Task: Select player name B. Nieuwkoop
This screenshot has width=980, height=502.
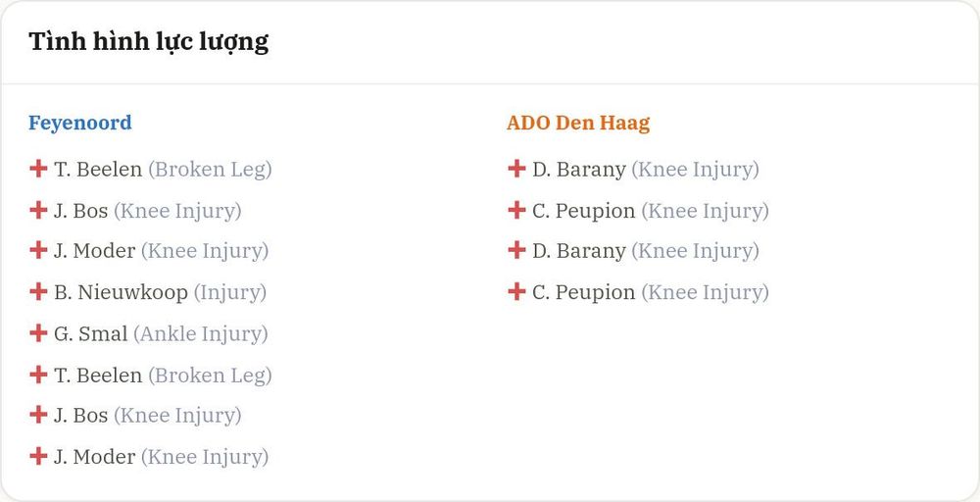Action: (x=121, y=292)
